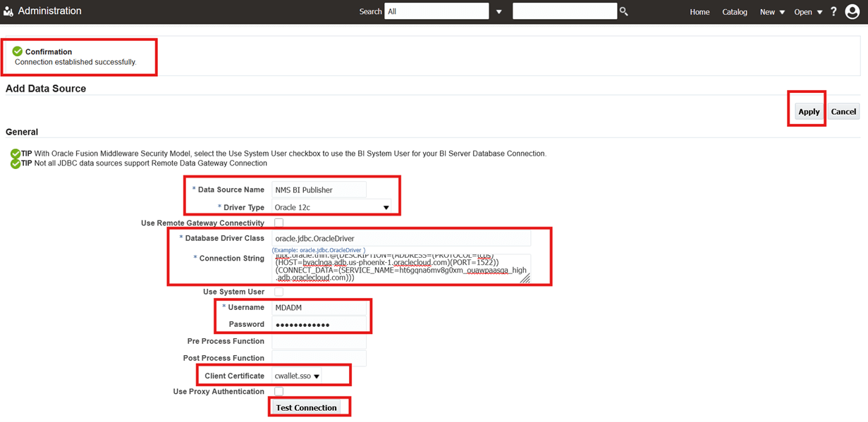Click the Administration logo icon
The height and width of the screenshot is (422, 868).
point(8,11)
